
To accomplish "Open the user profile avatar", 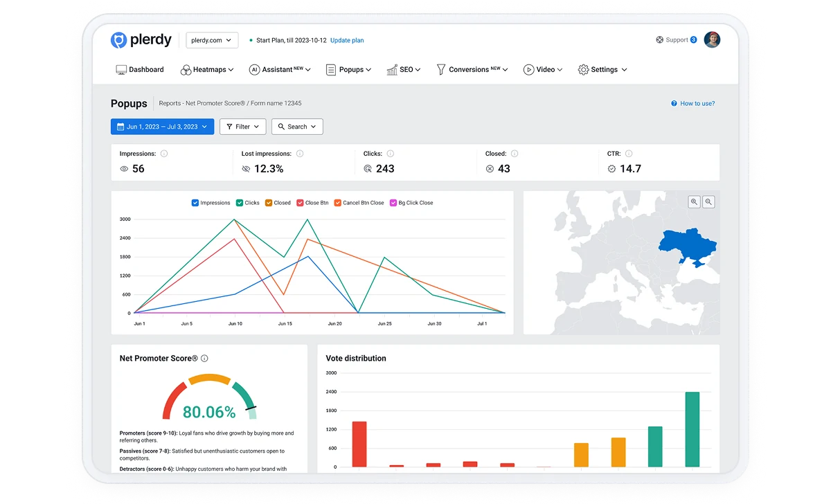I will click(712, 40).
